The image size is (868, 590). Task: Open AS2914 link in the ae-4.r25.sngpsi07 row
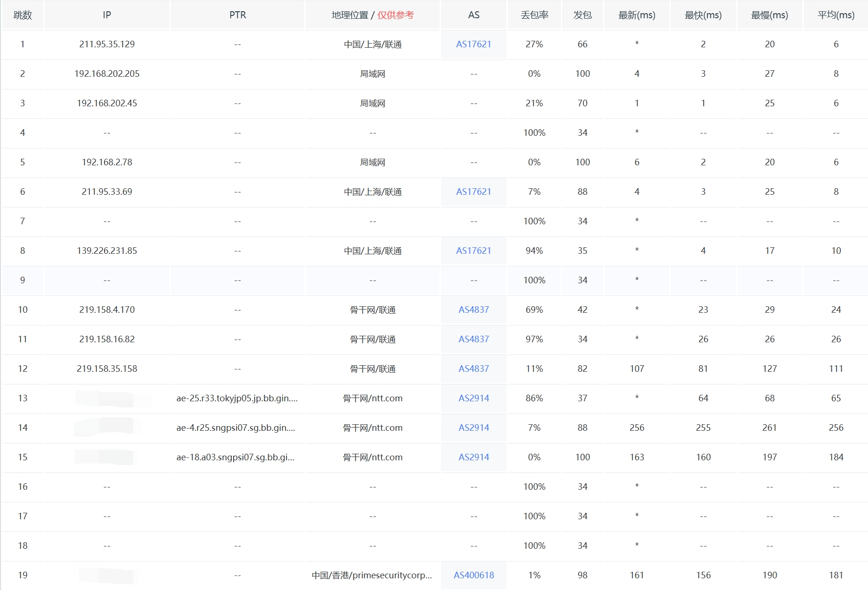pyautogui.click(x=473, y=428)
